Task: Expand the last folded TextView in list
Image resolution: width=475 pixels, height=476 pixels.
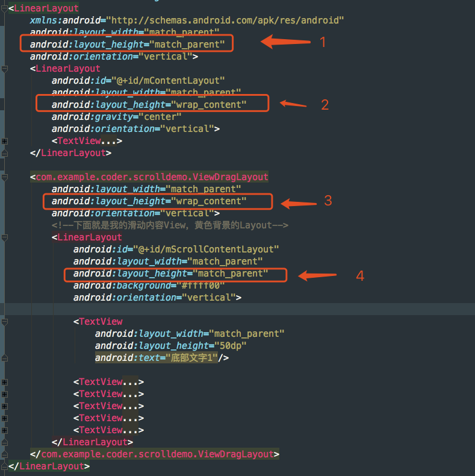Action: click(4, 430)
